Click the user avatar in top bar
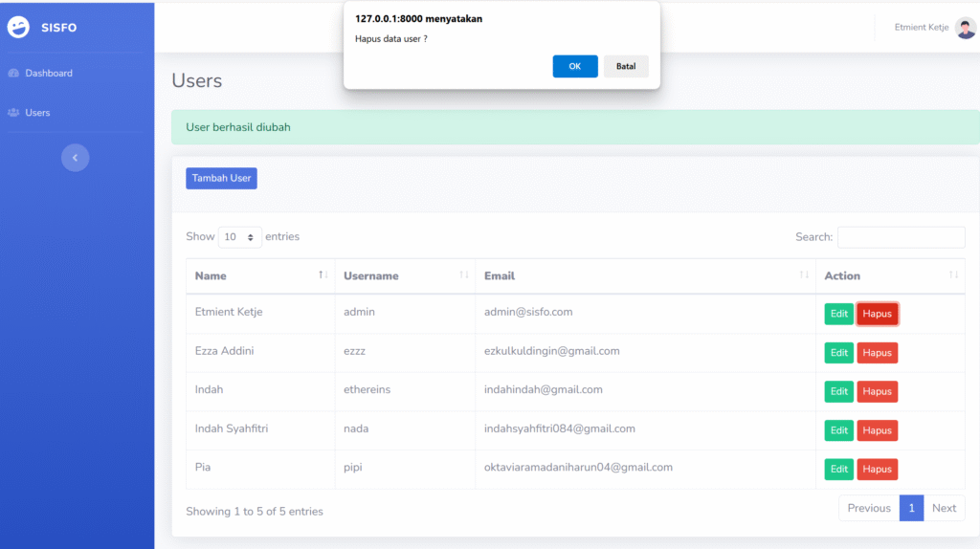Viewport: 980px width, 549px height. pos(965,28)
